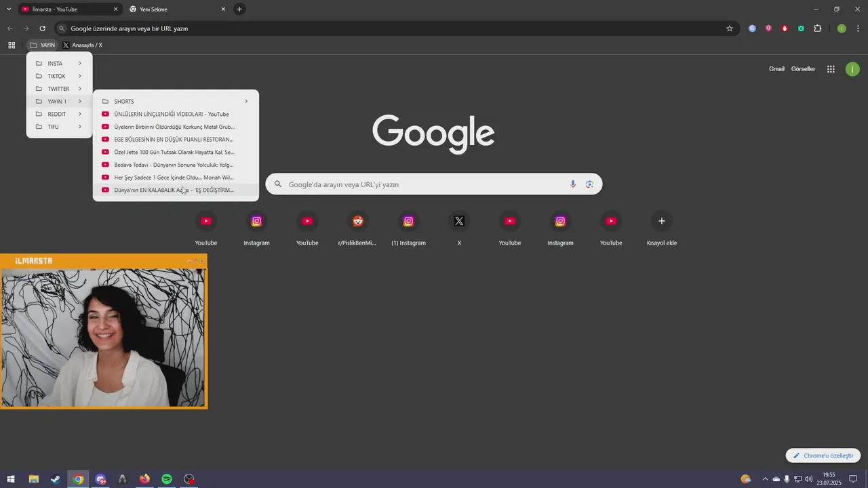Image resolution: width=868 pixels, height=488 pixels.
Task: Open the Google apps grid launcher
Action: pos(831,69)
